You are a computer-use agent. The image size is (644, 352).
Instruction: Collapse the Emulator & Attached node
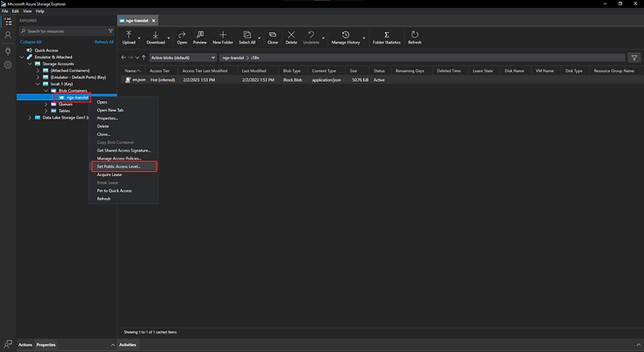pos(22,58)
